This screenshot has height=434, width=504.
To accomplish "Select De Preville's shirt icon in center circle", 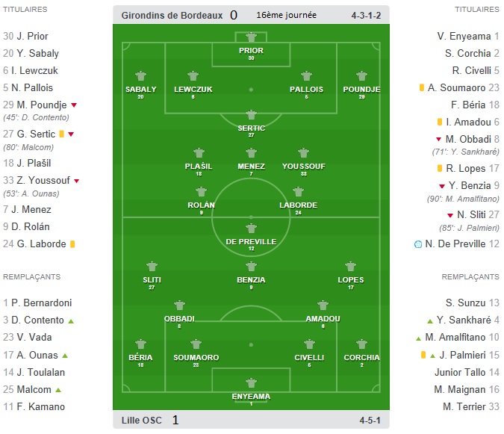I will 251,229.
